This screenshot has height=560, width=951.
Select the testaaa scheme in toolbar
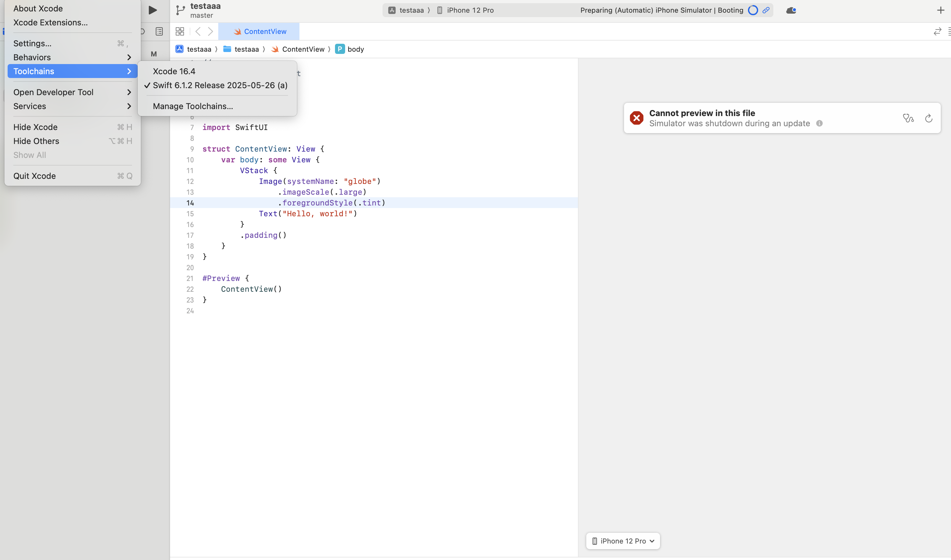(411, 10)
